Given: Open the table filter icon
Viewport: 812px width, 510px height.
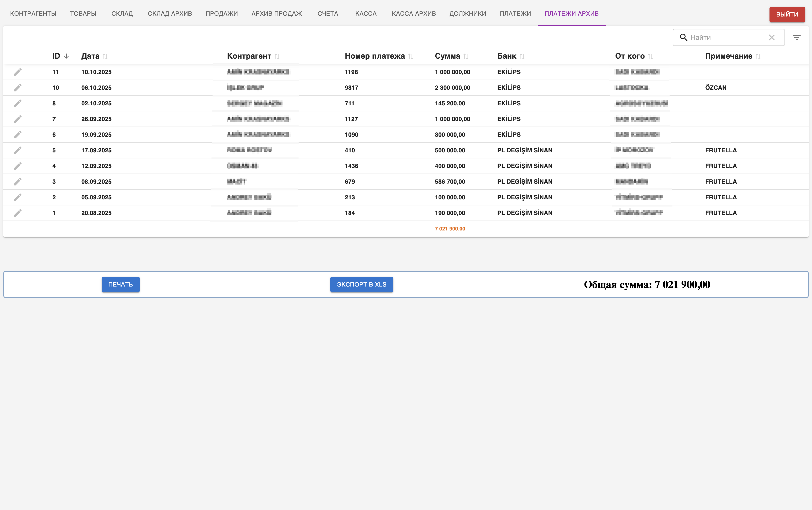Looking at the screenshot, I should [x=797, y=37].
